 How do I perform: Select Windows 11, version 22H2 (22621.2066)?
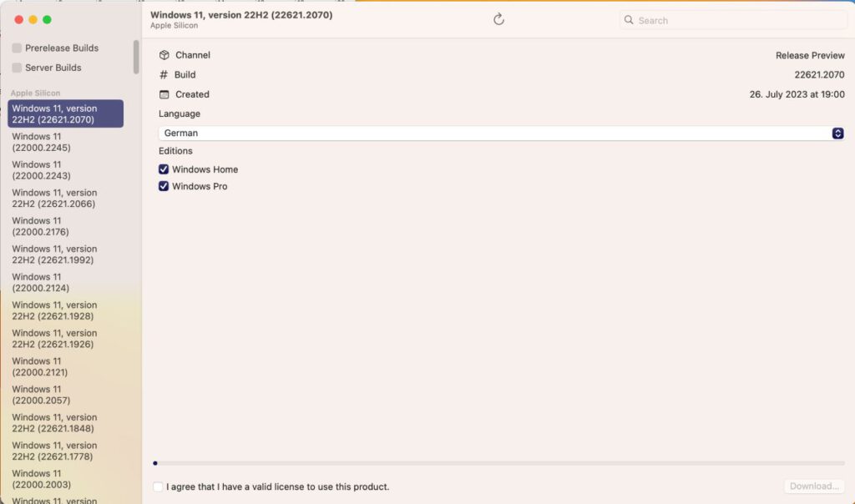[65, 198]
